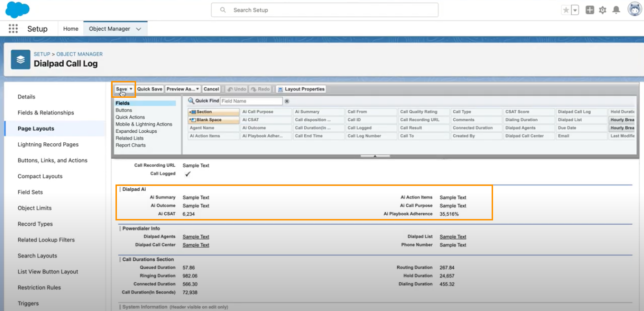Select Report Charts palette category
The height and width of the screenshot is (311, 644).
coord(130,145)
